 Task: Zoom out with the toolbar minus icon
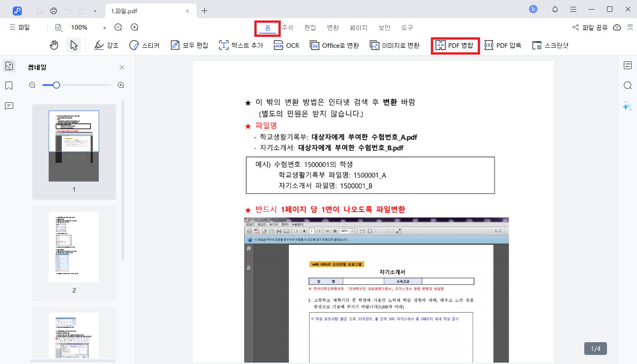(x=118, y=27)
